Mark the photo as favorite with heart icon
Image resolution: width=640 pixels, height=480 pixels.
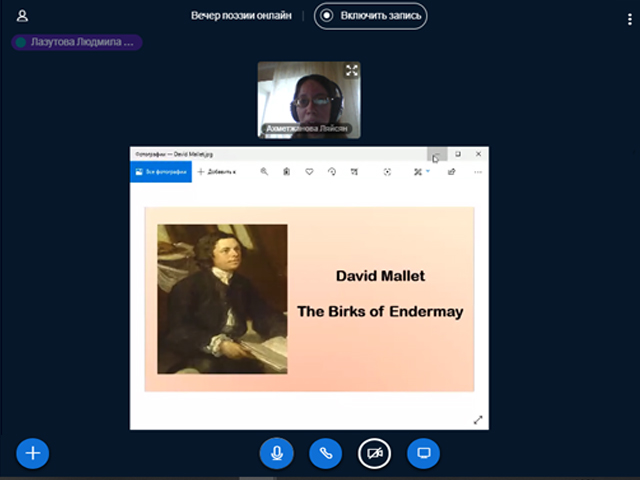309,172
